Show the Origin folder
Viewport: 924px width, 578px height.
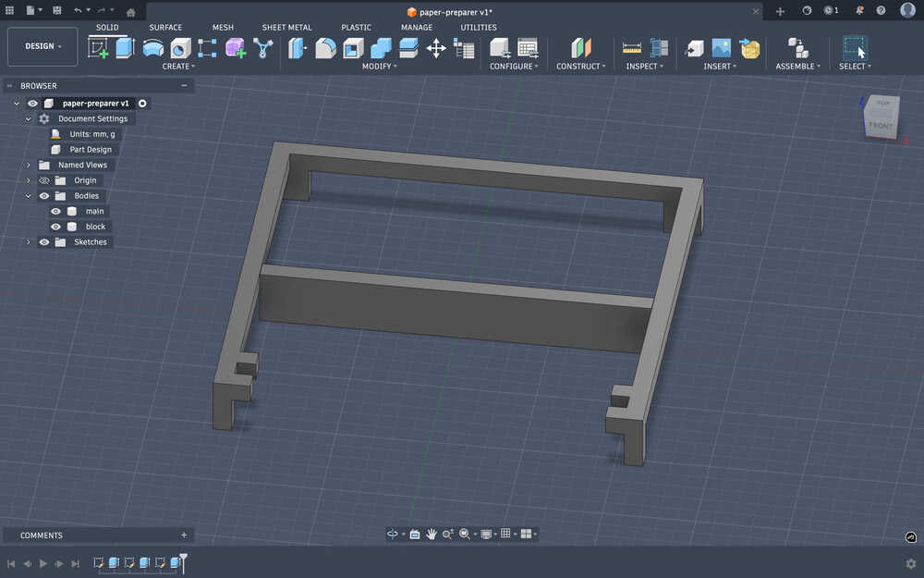point(43,180)
